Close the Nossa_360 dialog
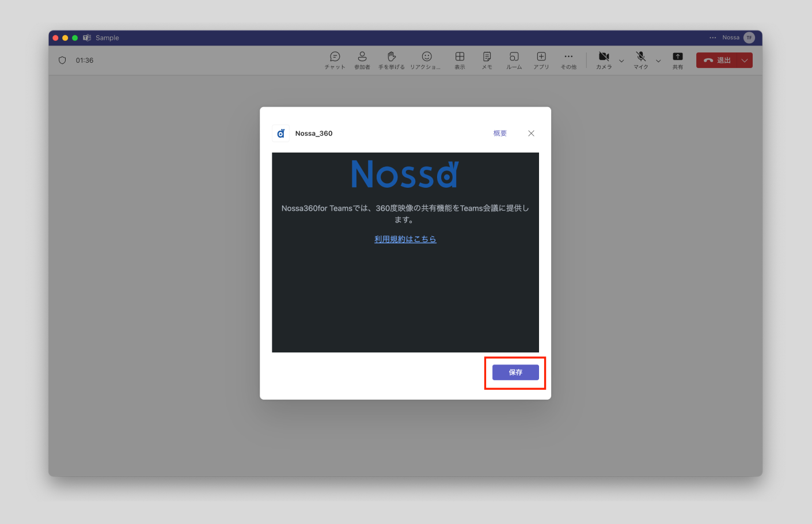The width and height of the screenshot is (812, 524). pos(531,133)
